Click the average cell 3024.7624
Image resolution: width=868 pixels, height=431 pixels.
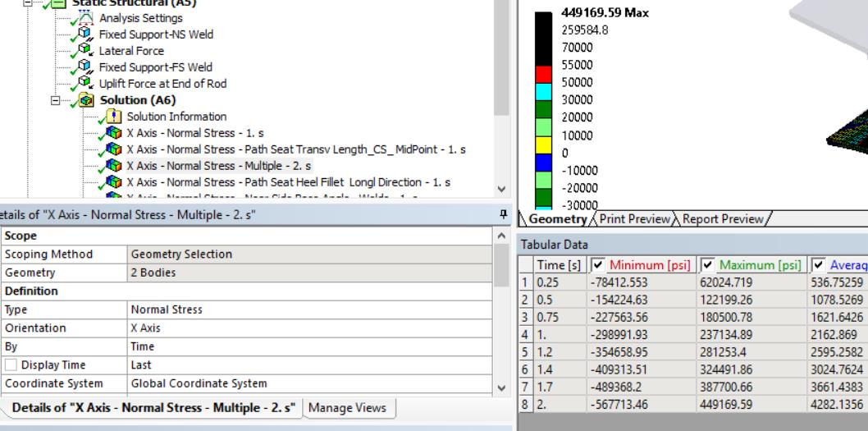[x=838, y=369]
